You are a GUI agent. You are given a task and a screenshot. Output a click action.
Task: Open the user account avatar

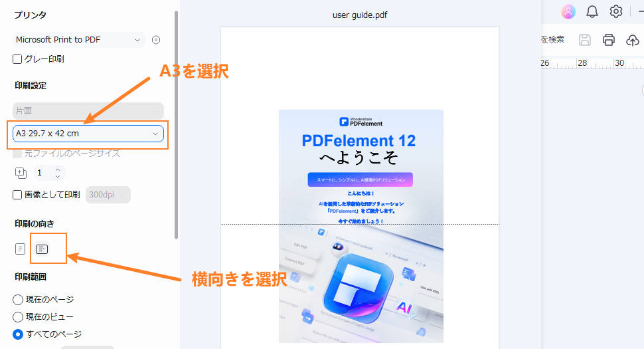coord(568,11)
